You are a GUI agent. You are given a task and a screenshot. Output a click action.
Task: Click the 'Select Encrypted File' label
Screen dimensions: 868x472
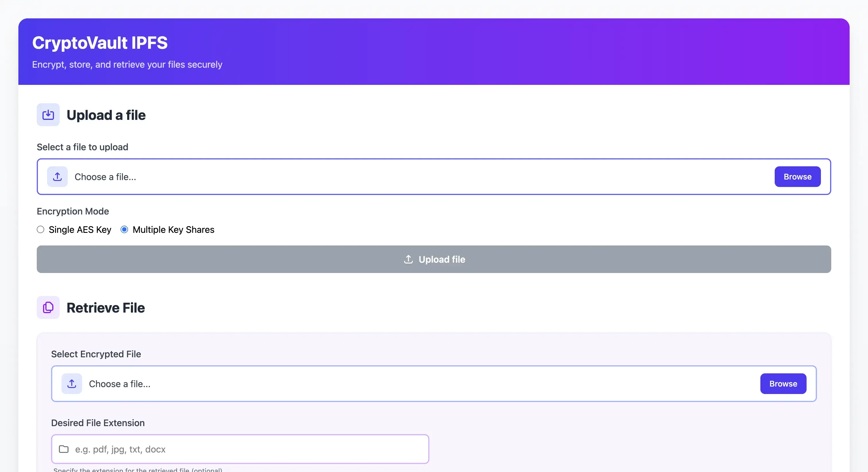pyautogui.click(x=96, y=354)
